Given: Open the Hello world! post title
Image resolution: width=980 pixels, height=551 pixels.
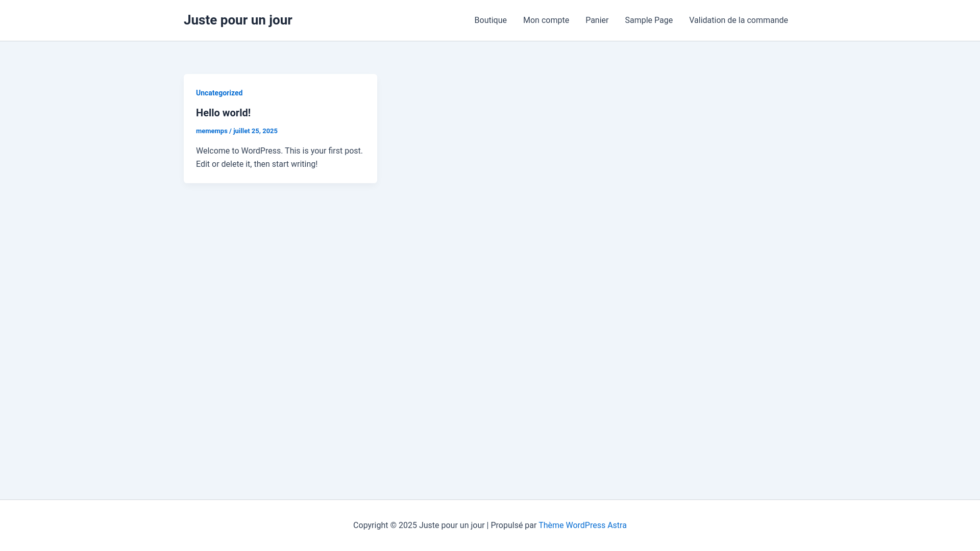Looking at the screenshot, I should click(223, 113).
